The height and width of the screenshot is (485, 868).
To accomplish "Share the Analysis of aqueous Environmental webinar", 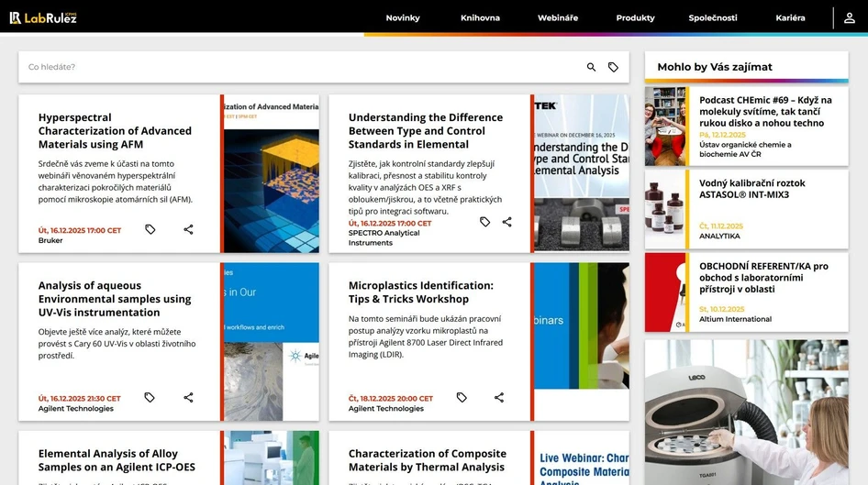I will (188, 397).
